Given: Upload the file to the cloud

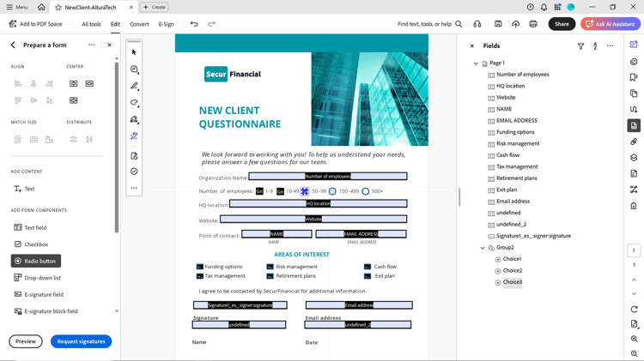Looking at the screenshot, I should point(515,24).
